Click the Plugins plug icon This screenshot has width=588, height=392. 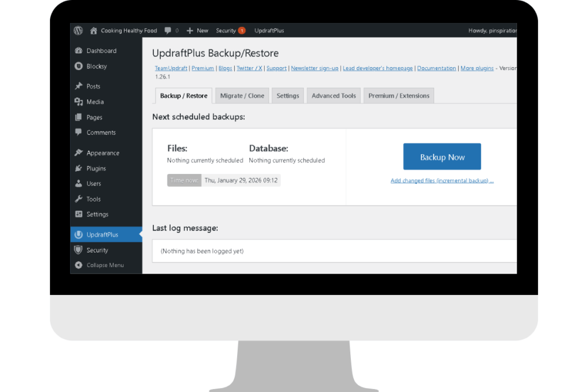pos(78,168)
